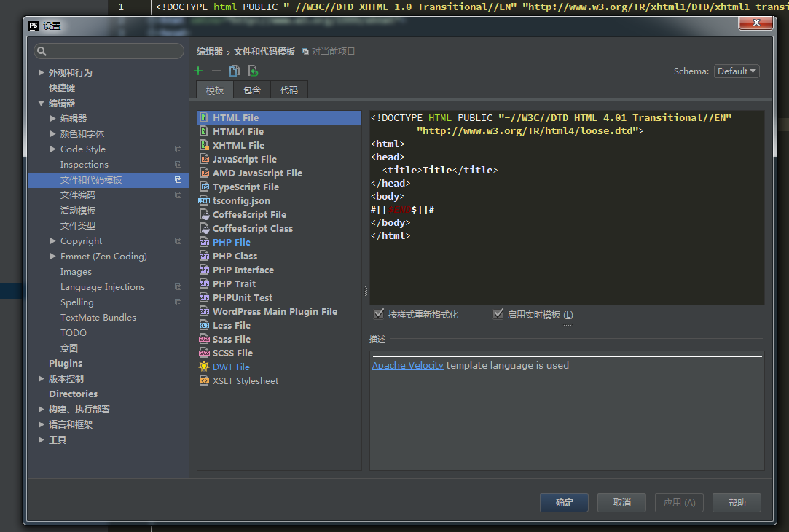
Task: Click the HTML4 File template icon
Action: [204, 131]
